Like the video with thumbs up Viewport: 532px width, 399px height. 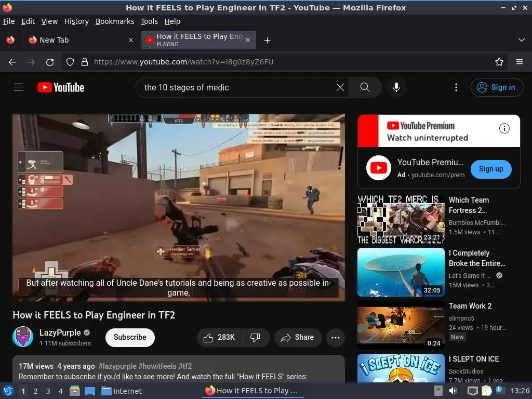point(220,337)
